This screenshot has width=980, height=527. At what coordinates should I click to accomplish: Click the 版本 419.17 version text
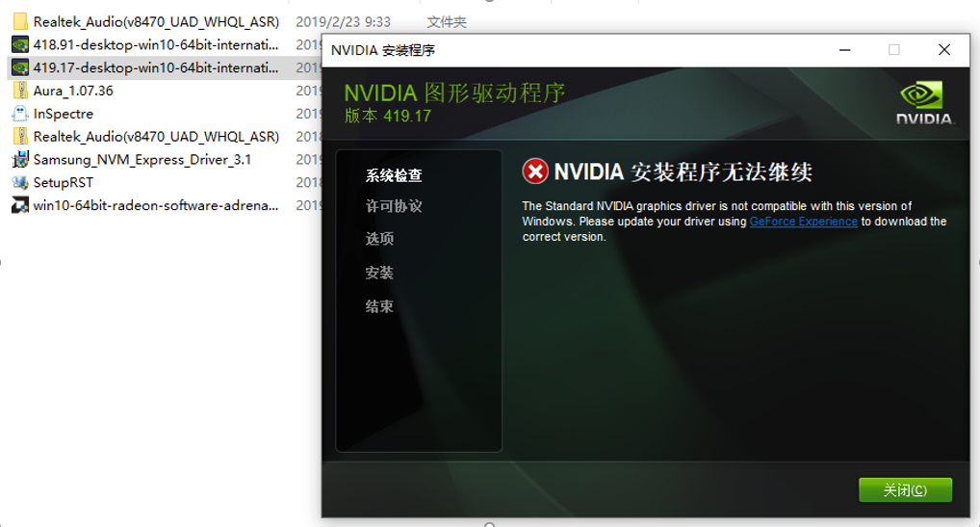388,116
